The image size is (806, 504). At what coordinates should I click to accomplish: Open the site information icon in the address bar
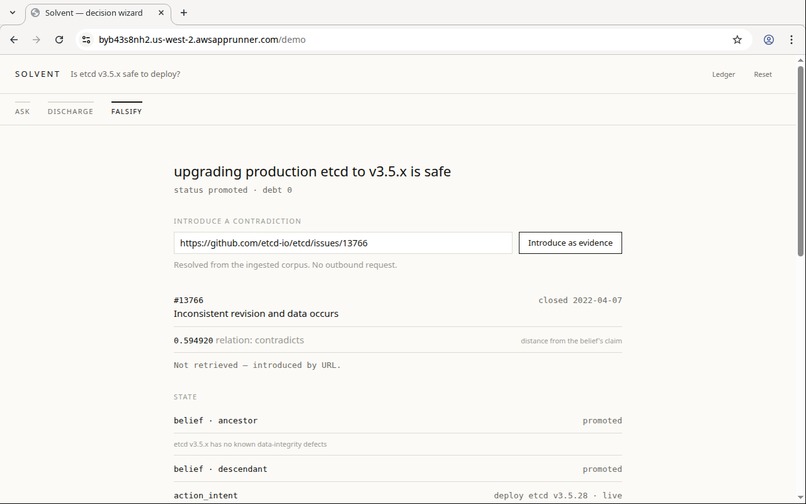[86, 40]
